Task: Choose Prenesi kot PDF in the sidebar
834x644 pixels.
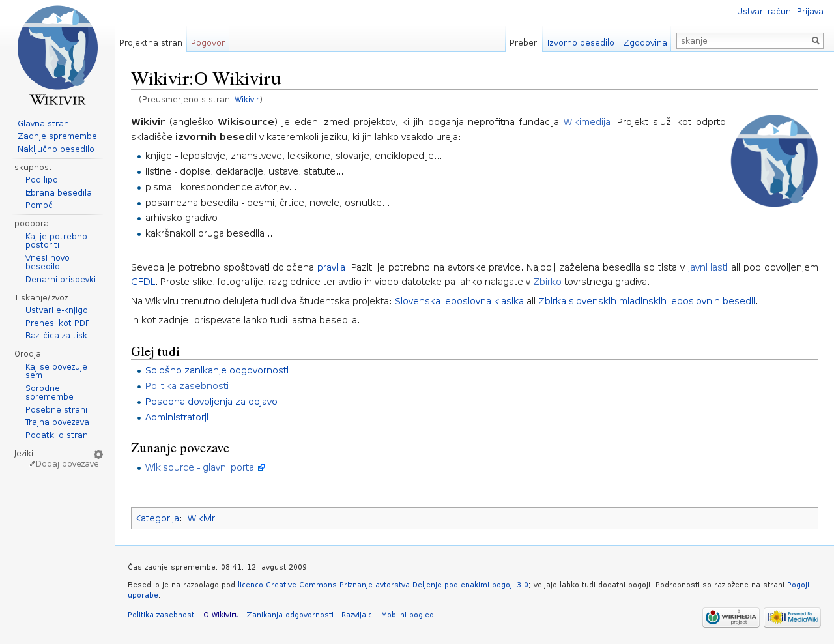Action: pyautogui.click(x=57, y=323)
